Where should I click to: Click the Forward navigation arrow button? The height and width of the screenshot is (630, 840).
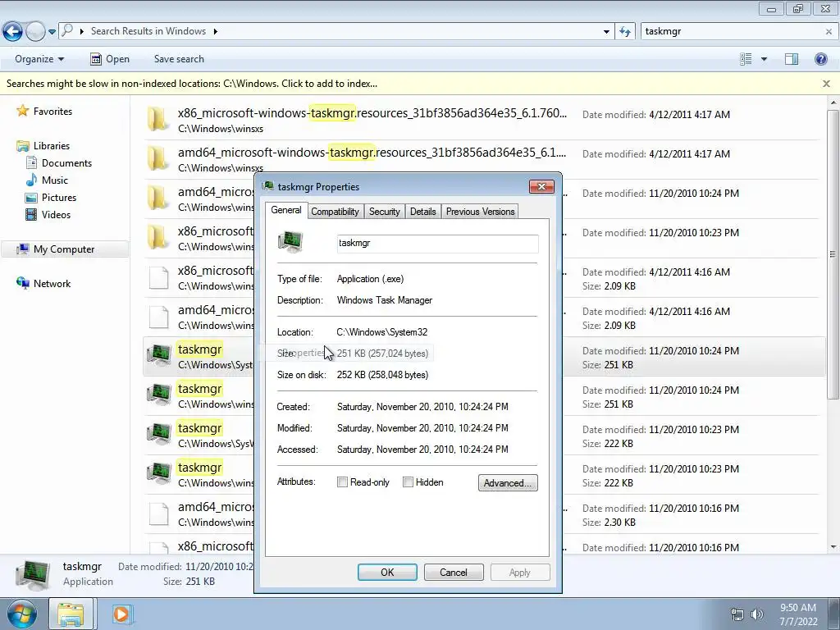[35, 31]
